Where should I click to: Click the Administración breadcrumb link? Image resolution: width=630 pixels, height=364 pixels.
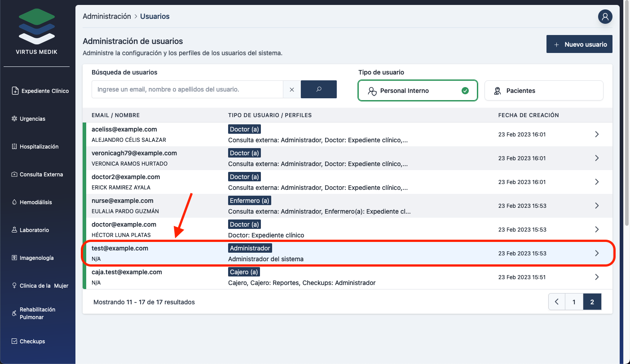[107, 16]
